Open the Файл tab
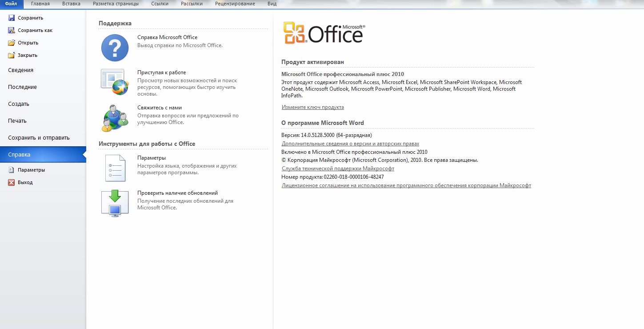The image size is (644, 329). pyautogui.click(x=11, y=4)
